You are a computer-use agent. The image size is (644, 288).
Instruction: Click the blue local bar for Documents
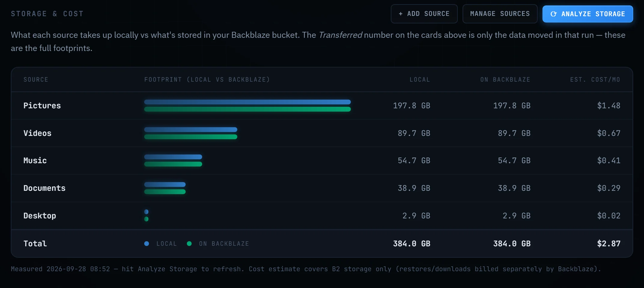pyautogui.click(x=165, y=184)
